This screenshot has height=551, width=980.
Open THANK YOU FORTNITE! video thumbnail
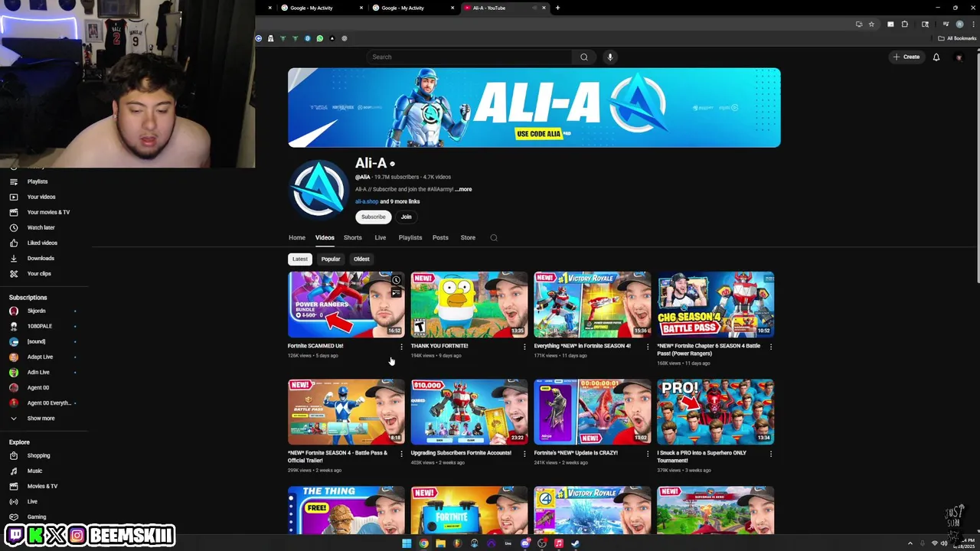pyautogui.click(x=469, y=305)
